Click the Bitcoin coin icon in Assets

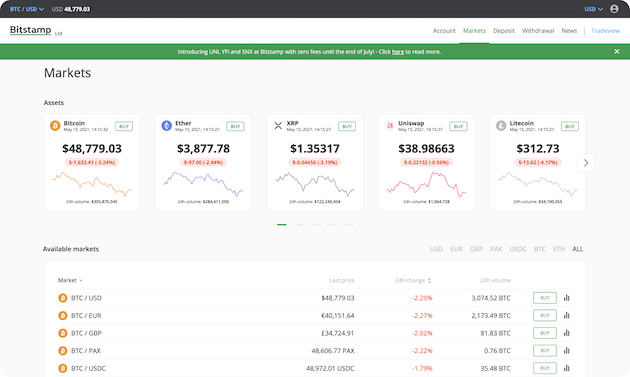[55, 126]
